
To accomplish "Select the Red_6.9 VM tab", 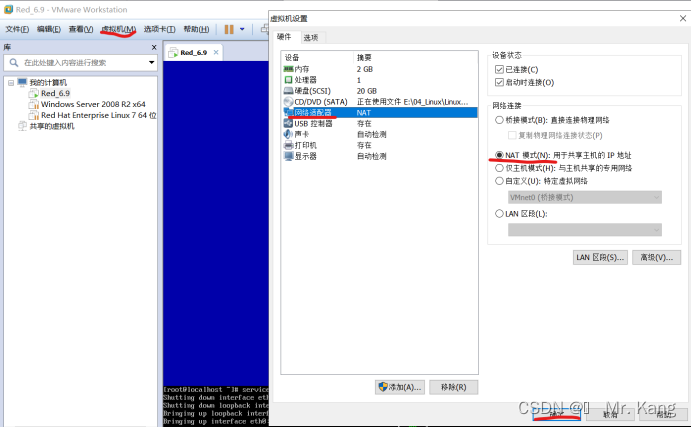I will tap(193, 52).
